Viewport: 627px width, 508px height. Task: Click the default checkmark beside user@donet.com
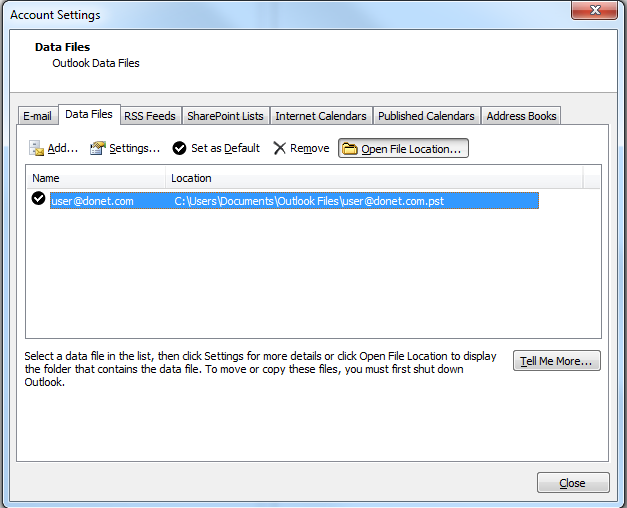pyautogui.click(x=38, y=198)
